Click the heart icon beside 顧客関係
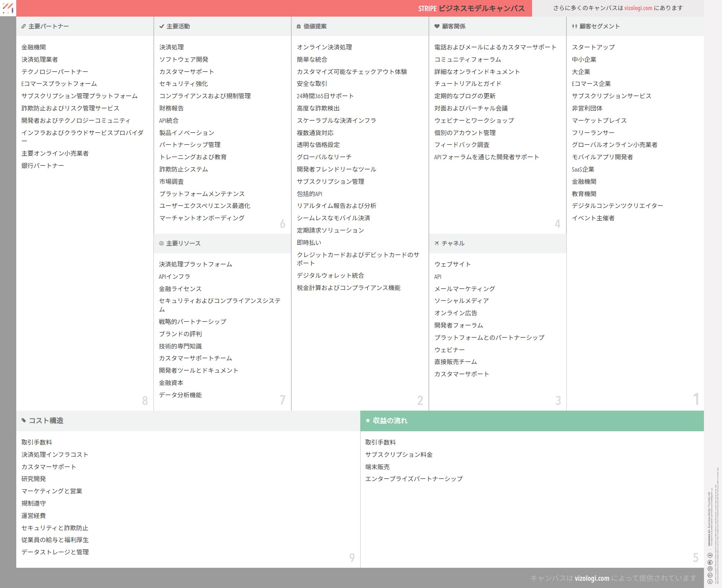 tap(437, 26)
